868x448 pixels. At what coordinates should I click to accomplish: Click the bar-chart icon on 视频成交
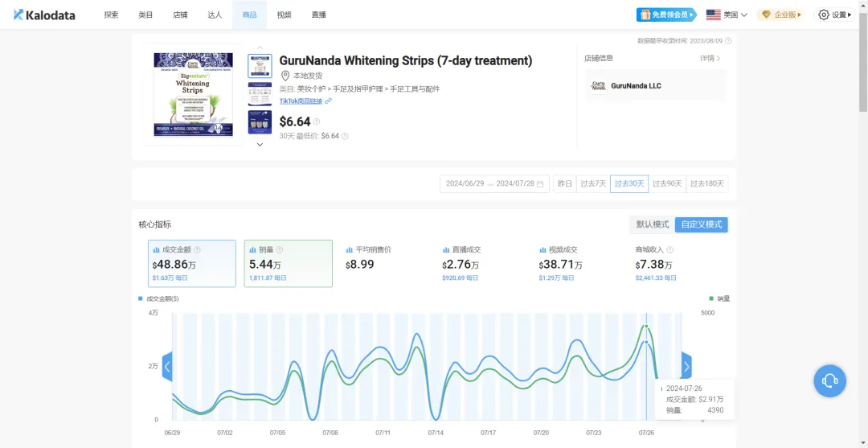click(542, 250)
